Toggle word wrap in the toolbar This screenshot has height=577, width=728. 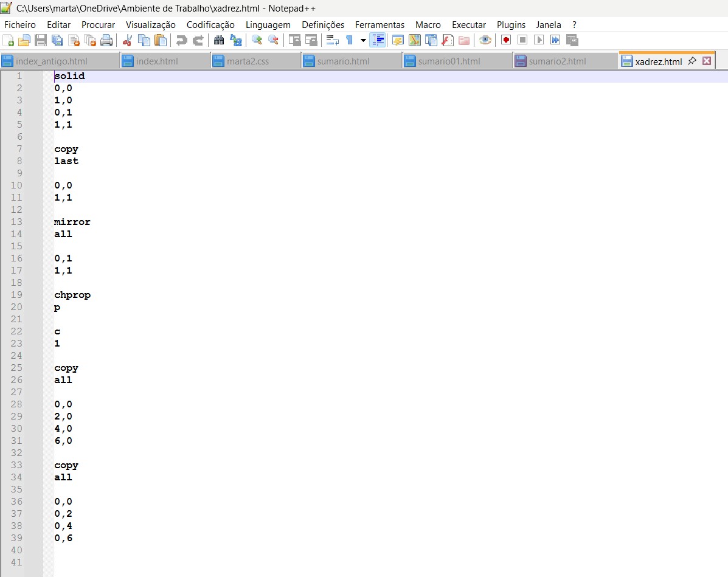[x=333, y=40]
